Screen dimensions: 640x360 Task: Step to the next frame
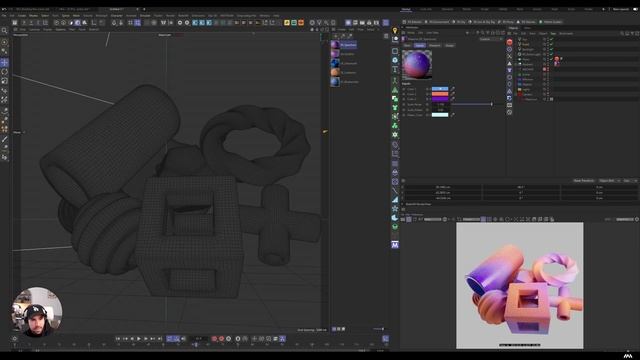pyautogui.click(x=146, y=339)
